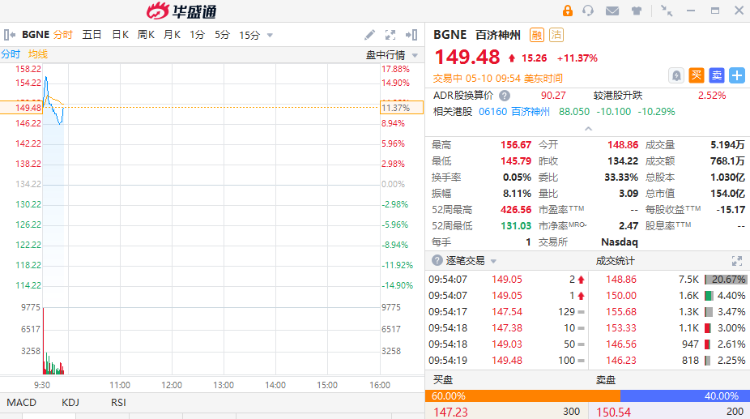The image size is (750, 419).
Task: Click the orange 60.00% buy ratio bar
Action: coord(522,396)
